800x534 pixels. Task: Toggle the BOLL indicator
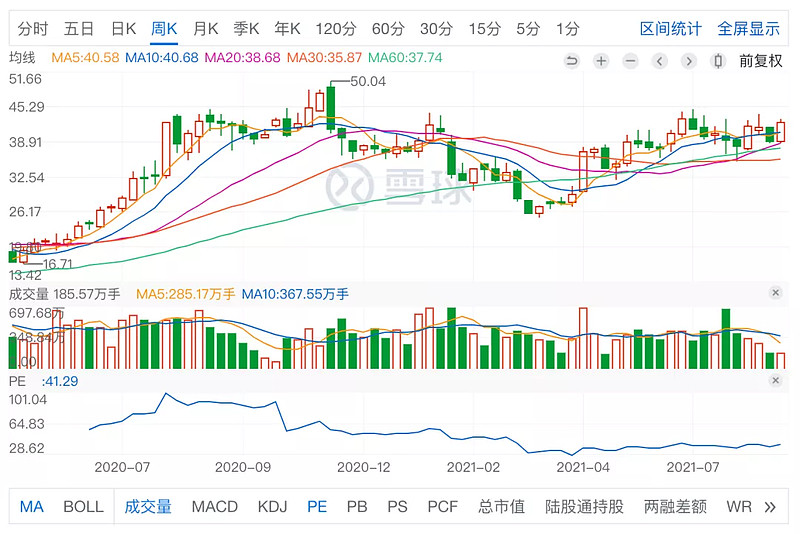[83, 506]
